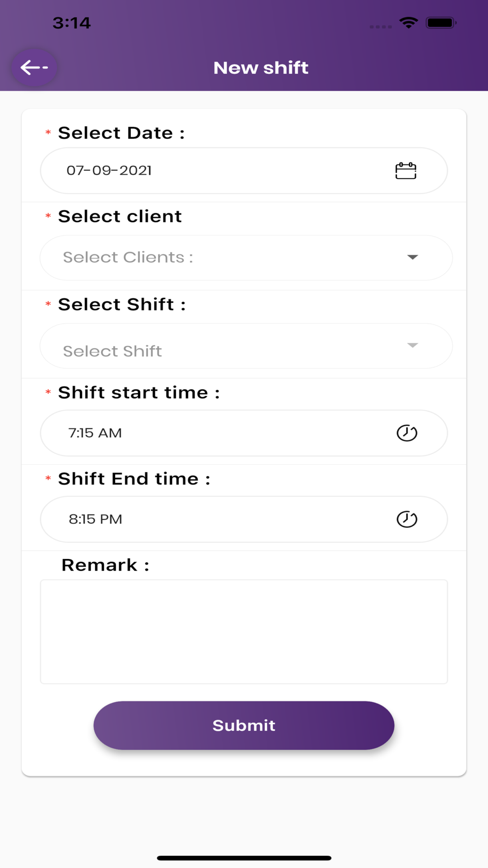Open clock picker for shift start time
Viewport: 488px width, 868px height.
[x=407, y=433]
